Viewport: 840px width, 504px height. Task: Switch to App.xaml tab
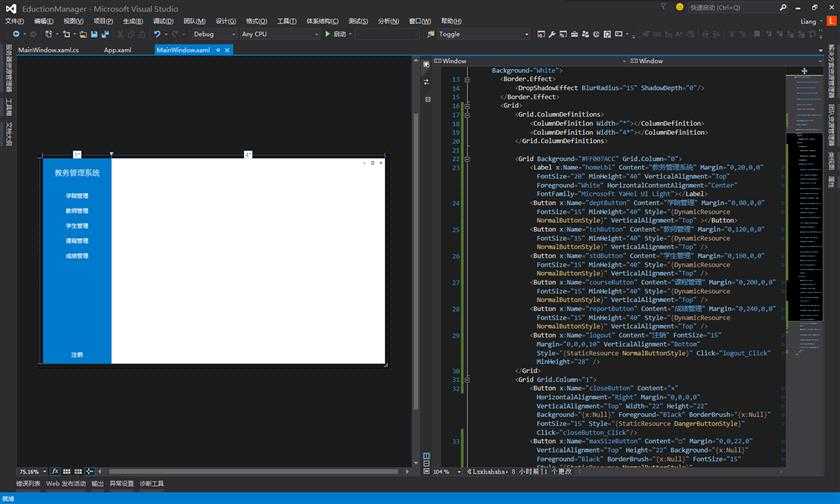117,50
